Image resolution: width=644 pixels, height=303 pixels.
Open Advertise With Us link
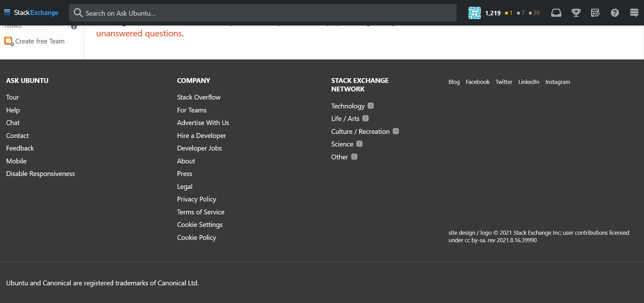click(203, 123)
